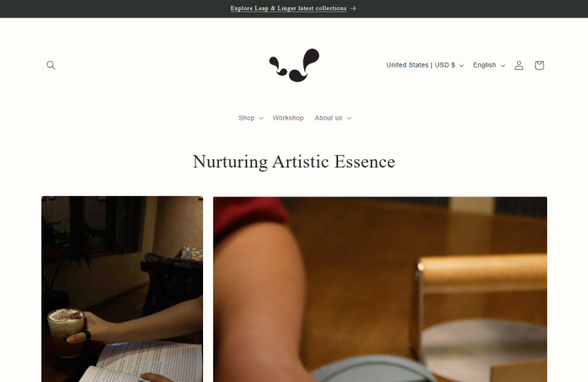Click the Explore Leap & Linger latest collections link
This screenshot has height=382, width=588.
pyautogui.click(x=288, y=8)
